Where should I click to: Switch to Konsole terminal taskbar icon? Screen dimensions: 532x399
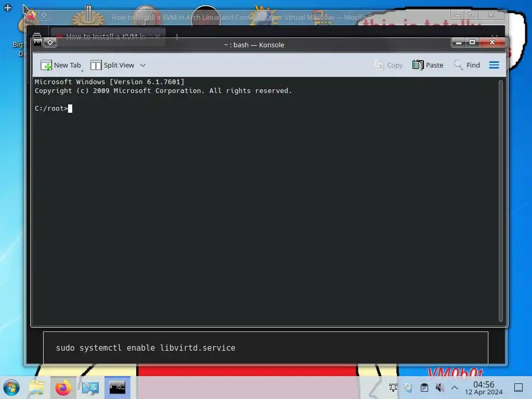tap(117, 388)
